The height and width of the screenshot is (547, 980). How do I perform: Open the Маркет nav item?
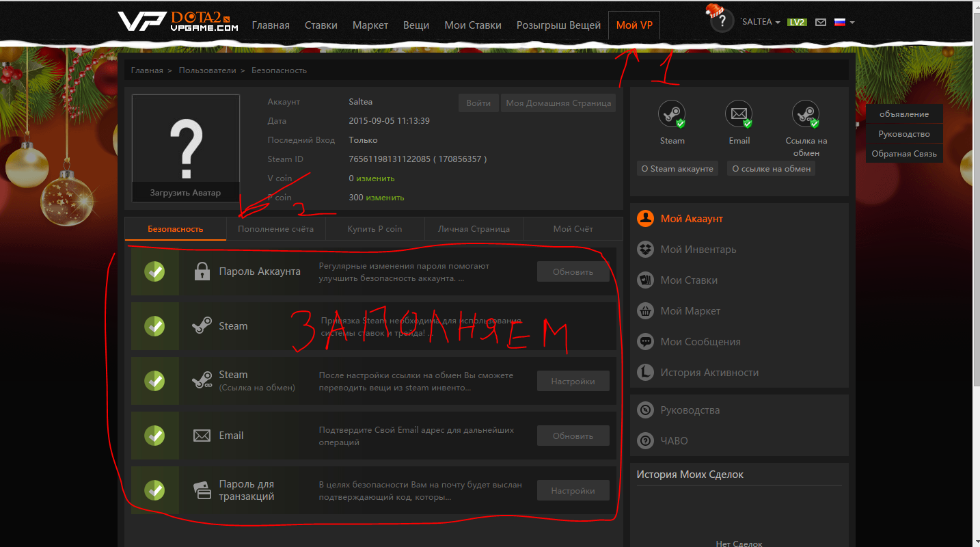point(370,25)
